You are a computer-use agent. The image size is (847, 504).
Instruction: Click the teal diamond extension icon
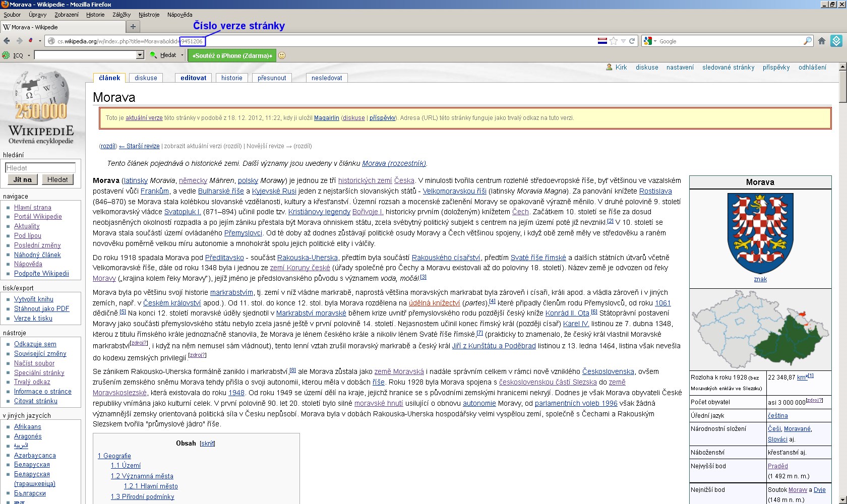point(836,41)
